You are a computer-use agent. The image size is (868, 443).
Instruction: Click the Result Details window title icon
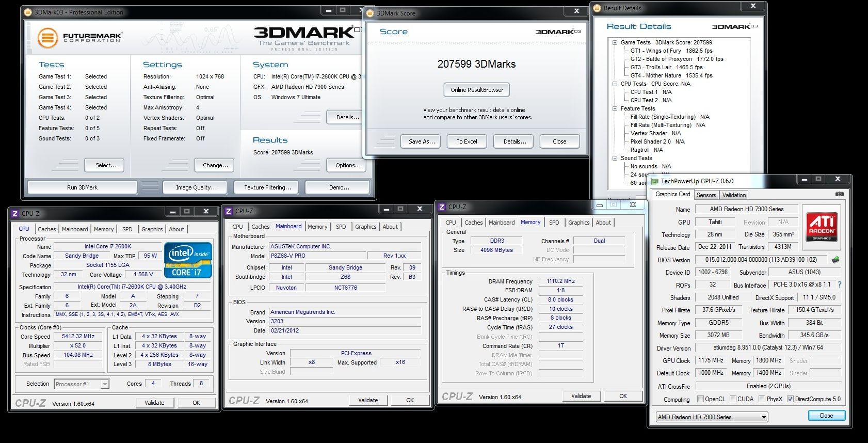[598, 8]
